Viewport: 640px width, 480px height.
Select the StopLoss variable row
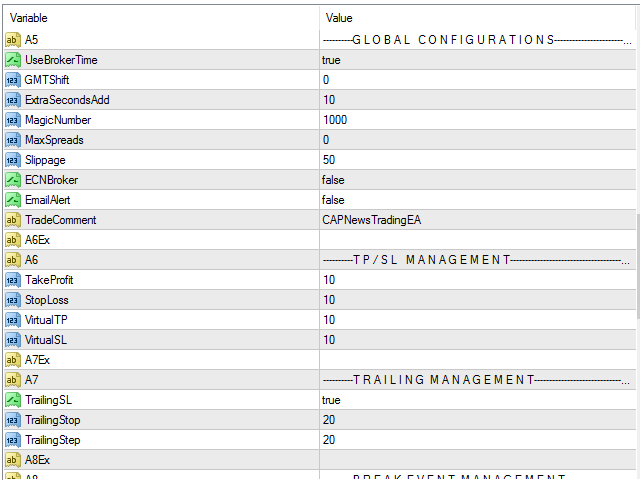tap(47, 300)
